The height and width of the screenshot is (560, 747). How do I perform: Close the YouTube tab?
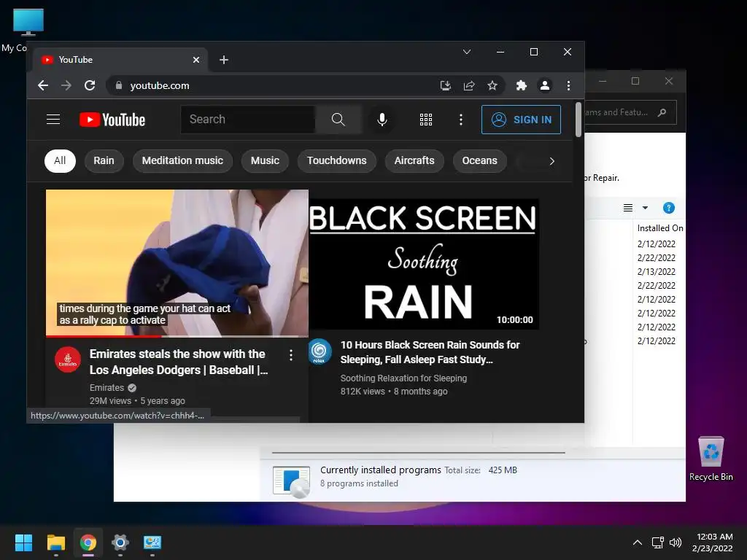point(196,60)
